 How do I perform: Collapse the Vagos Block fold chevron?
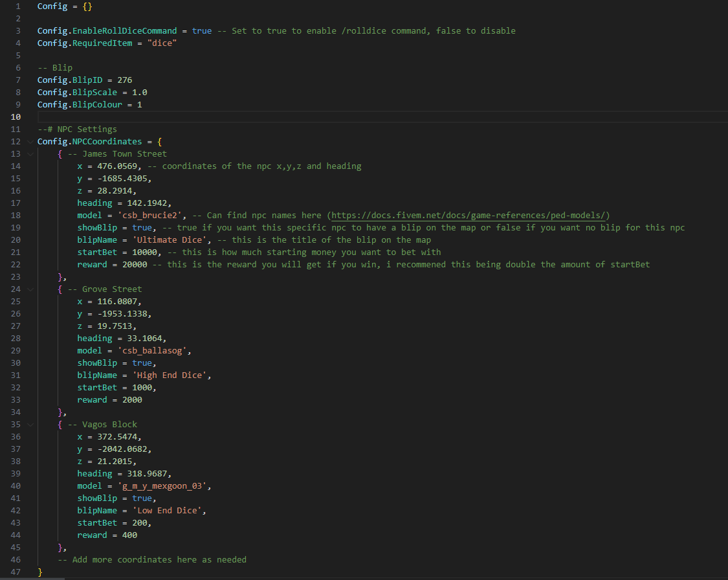[x=30, y=425]
